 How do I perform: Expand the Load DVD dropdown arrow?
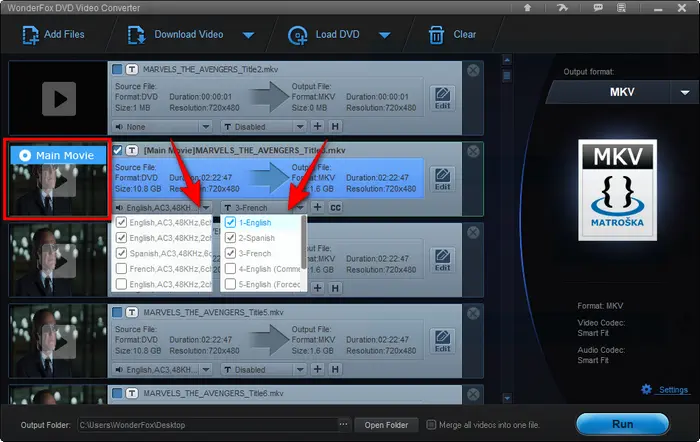(x=383, y=35)
